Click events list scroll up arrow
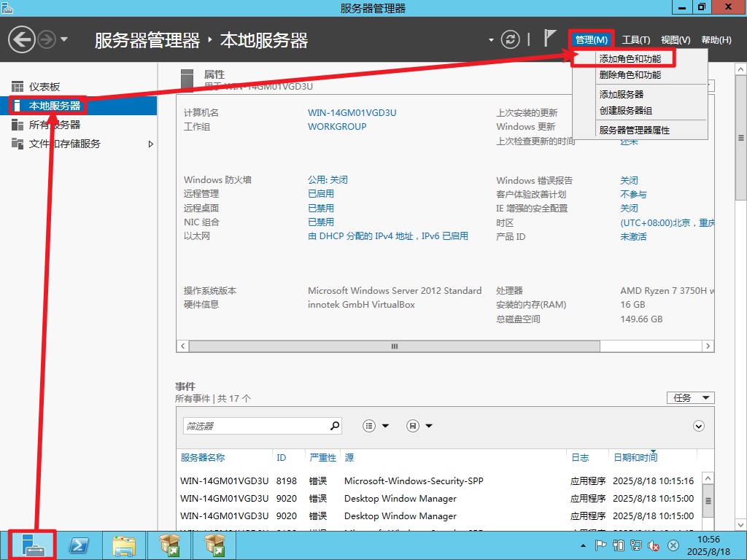Image resolution: width=747 pixels, height=560 pixels. (x=708, y=478)
